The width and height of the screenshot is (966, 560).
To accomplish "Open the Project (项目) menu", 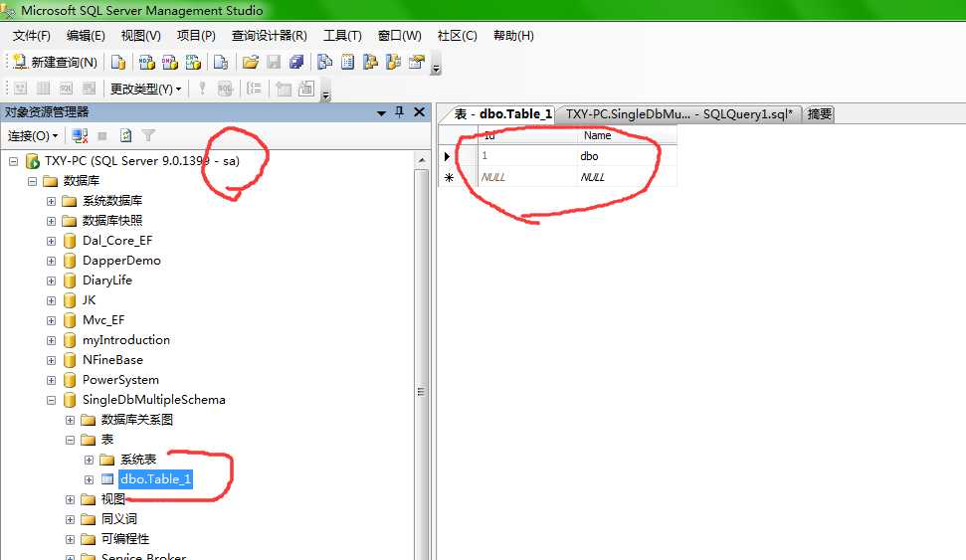I will (x=197, y=36).
